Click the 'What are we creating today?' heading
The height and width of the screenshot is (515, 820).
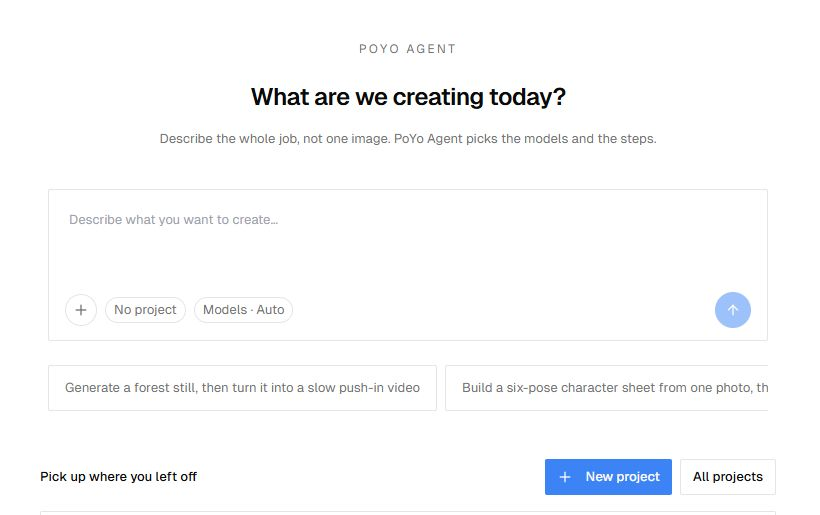click(x=408, y=97)
